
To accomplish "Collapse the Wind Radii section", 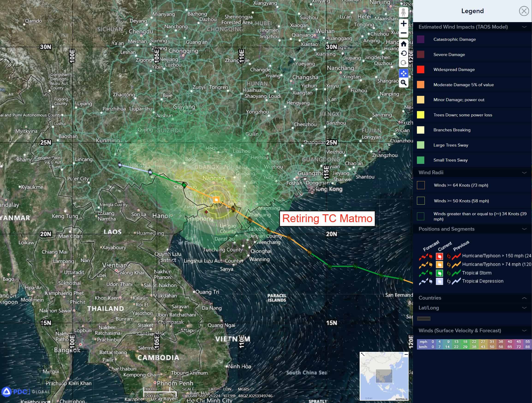I will [x=524, y=173].
